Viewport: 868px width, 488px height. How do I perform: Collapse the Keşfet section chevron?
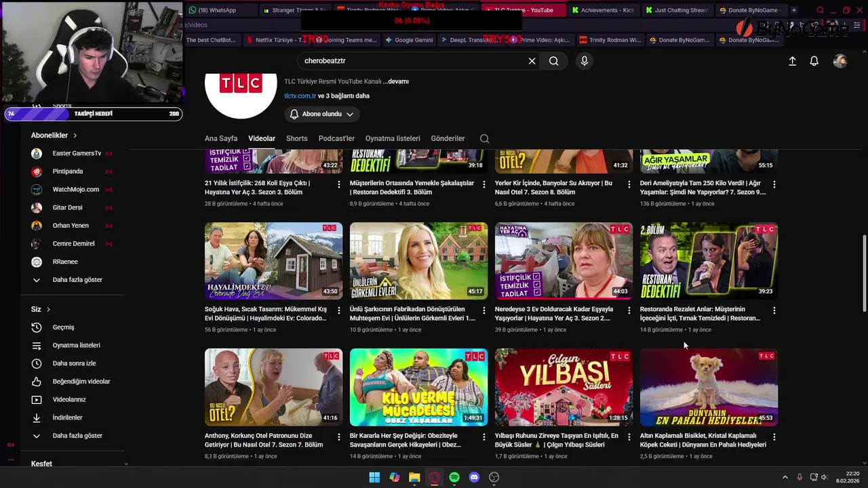[x=125, y=464]
